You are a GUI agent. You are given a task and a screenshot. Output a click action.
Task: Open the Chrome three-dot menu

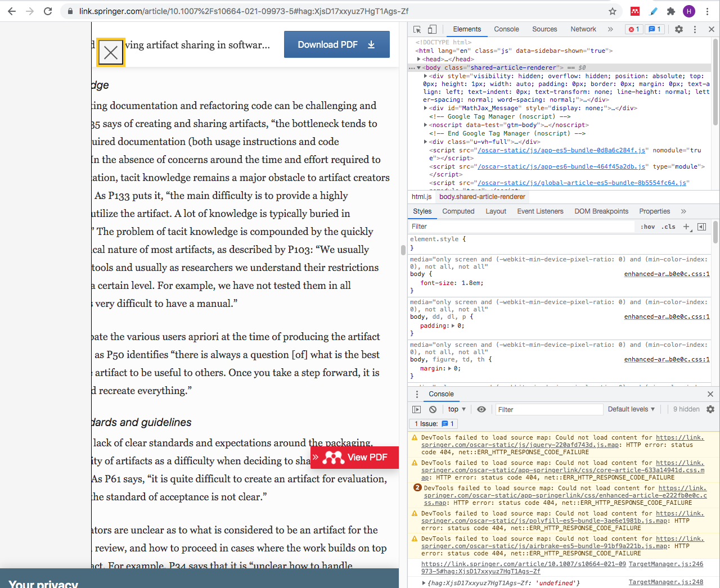point(707,11)
